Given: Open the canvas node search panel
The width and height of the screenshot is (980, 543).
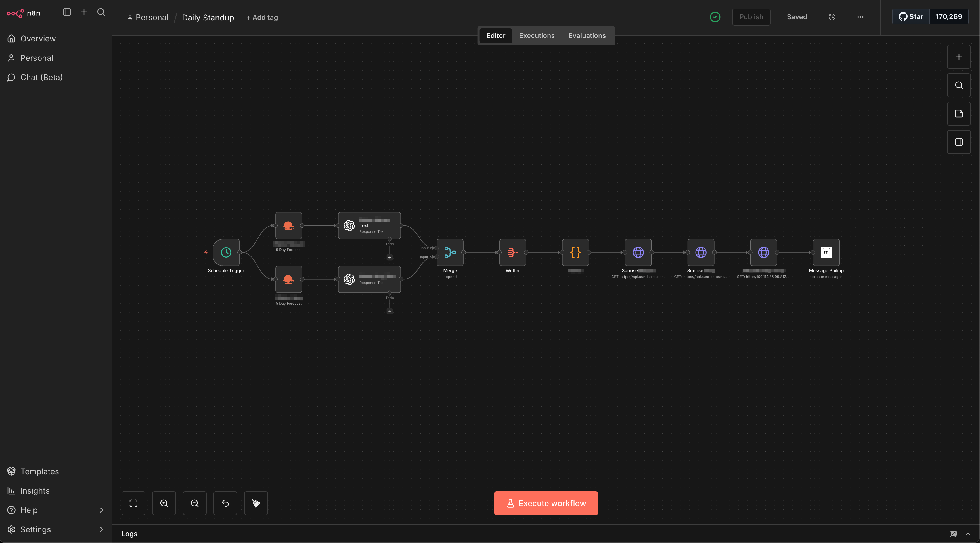Looking at the screenshot, I should [x=959, y=85].
